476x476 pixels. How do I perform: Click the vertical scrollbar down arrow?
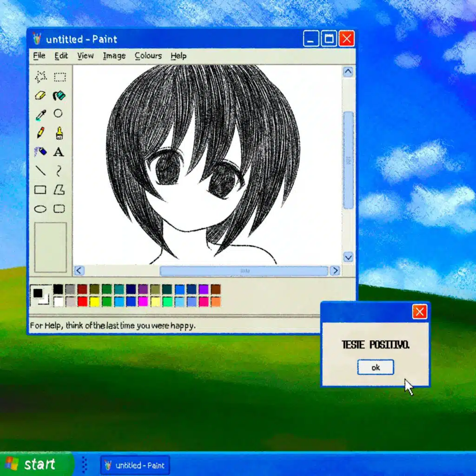348,257
